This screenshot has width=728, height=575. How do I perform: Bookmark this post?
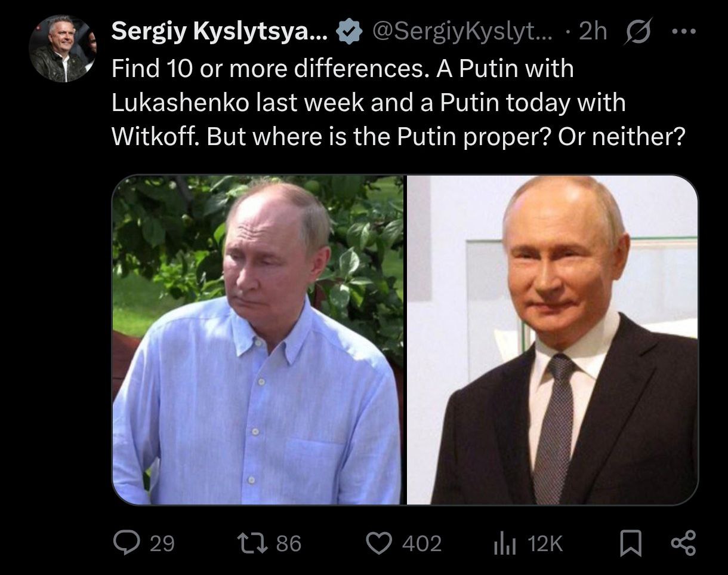coord(630,543)
